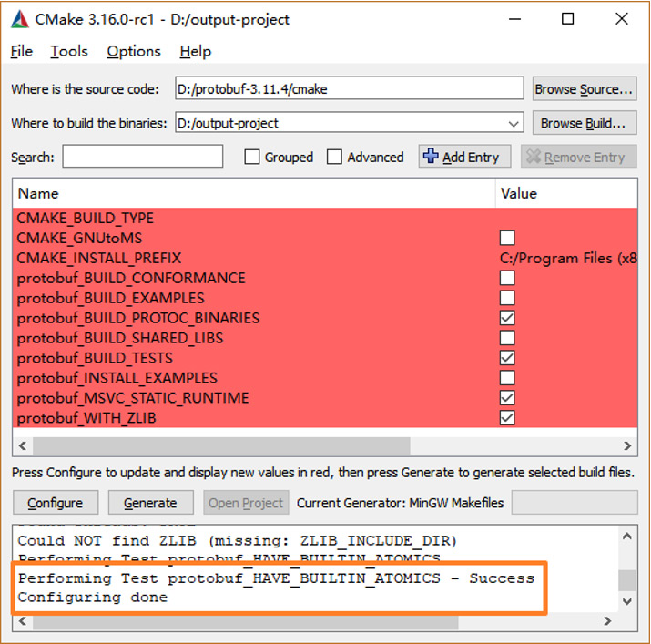The width and height of the screenshot is (651, 644).
Task: Click the variable table horizontal scrollbar
Action: pos(219,445)
